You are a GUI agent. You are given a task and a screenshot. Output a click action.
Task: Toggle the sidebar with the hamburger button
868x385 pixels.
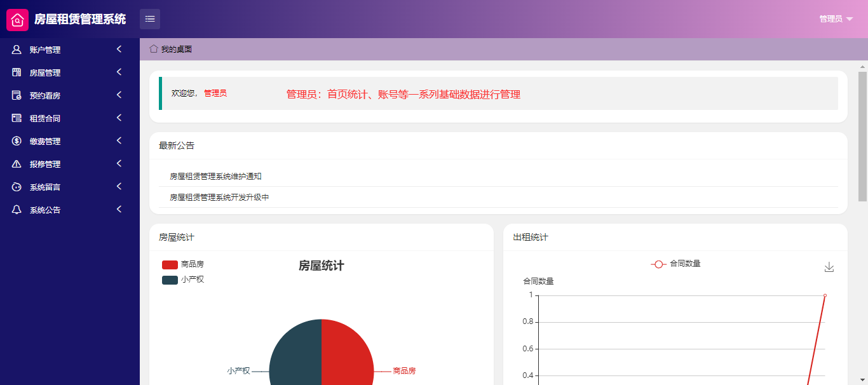click(150, 19)
